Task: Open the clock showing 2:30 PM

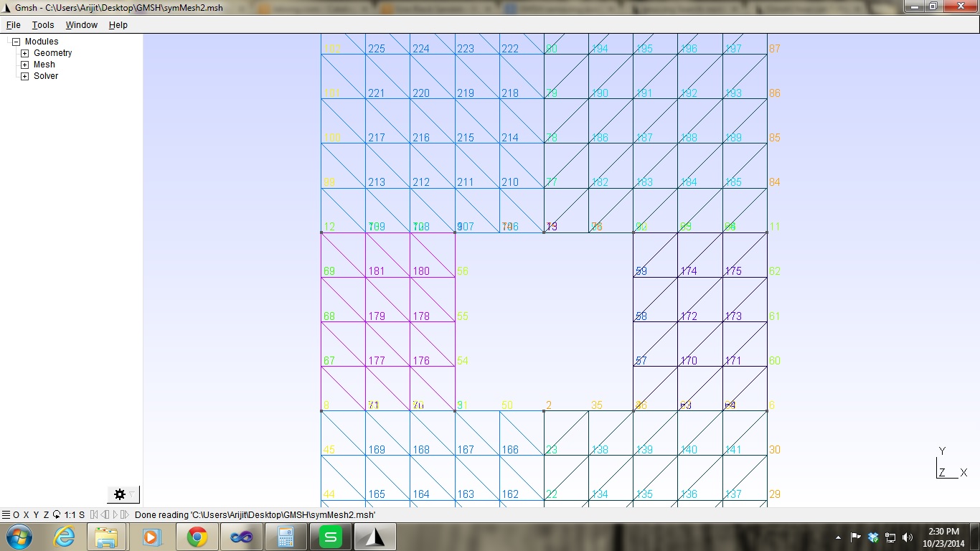Action: point(943,537)
